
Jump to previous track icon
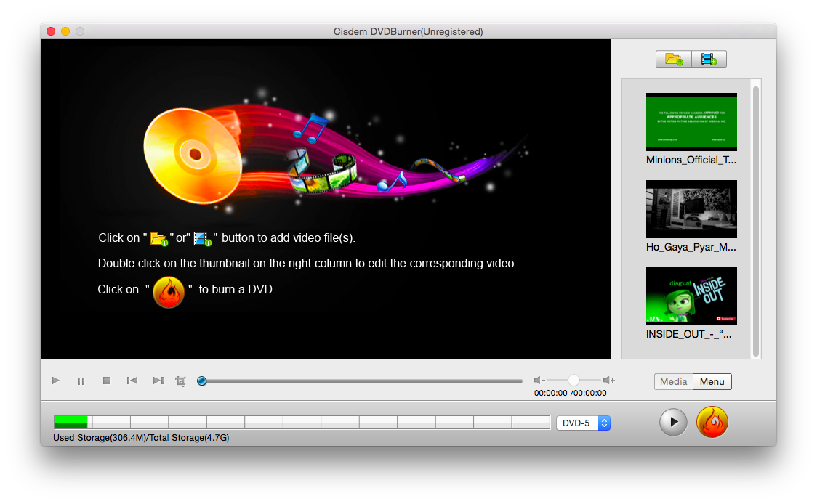pyautogui.click(x=132, y=381)
